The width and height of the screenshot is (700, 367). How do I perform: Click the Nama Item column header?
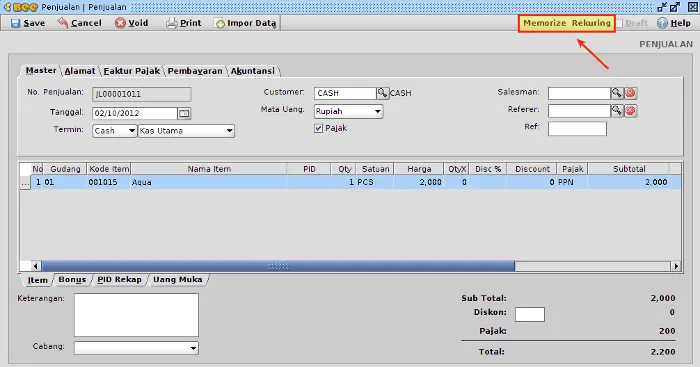(x=209, y=169)
